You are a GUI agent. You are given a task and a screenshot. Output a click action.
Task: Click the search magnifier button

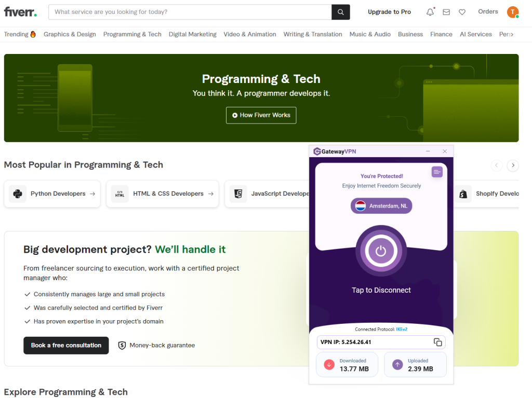341,12
